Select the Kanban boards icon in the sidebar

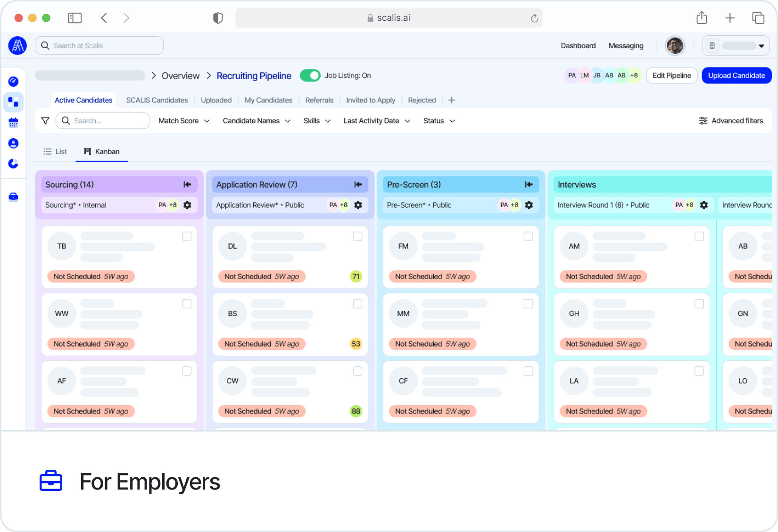[14, 102]
